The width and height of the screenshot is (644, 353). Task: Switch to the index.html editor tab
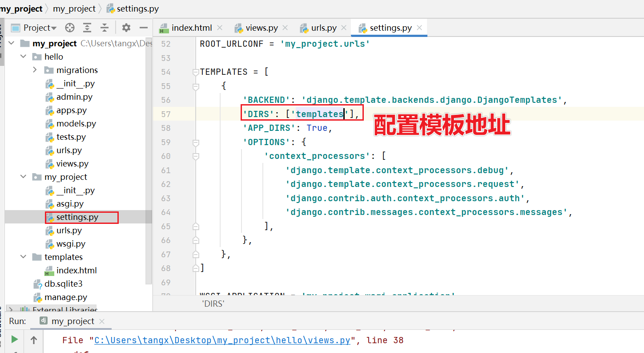coord(191,28)
